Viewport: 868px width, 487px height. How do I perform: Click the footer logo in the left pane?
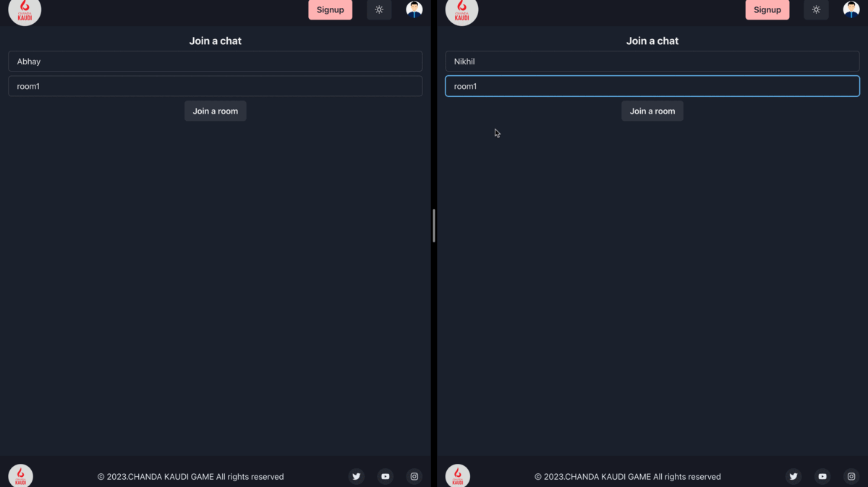tap(20, 476)
